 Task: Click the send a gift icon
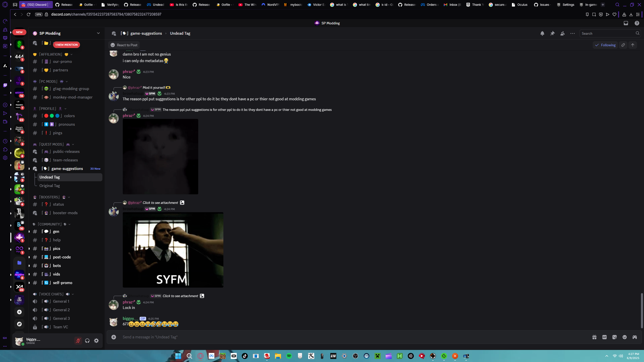[x=594, y=337]
